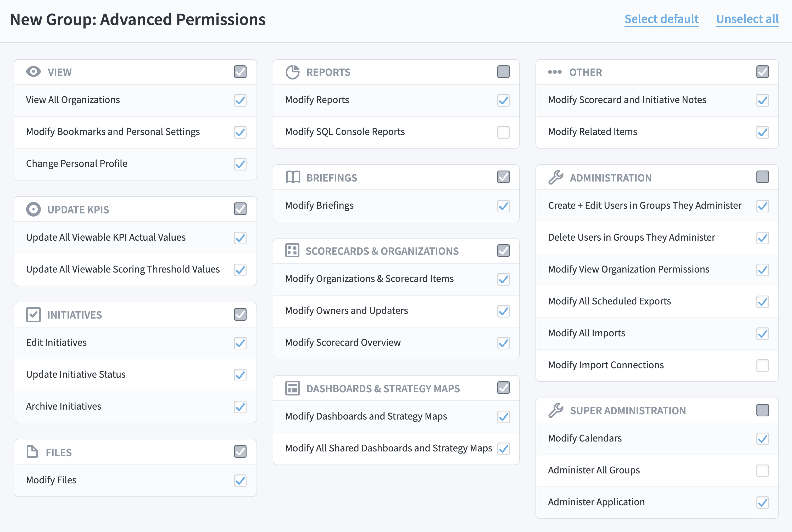The height and width of the screenshot is (532, 792).
Task: Uncheck Change Personal Profile
Action: pyautogui.click(x=240, y=164)
